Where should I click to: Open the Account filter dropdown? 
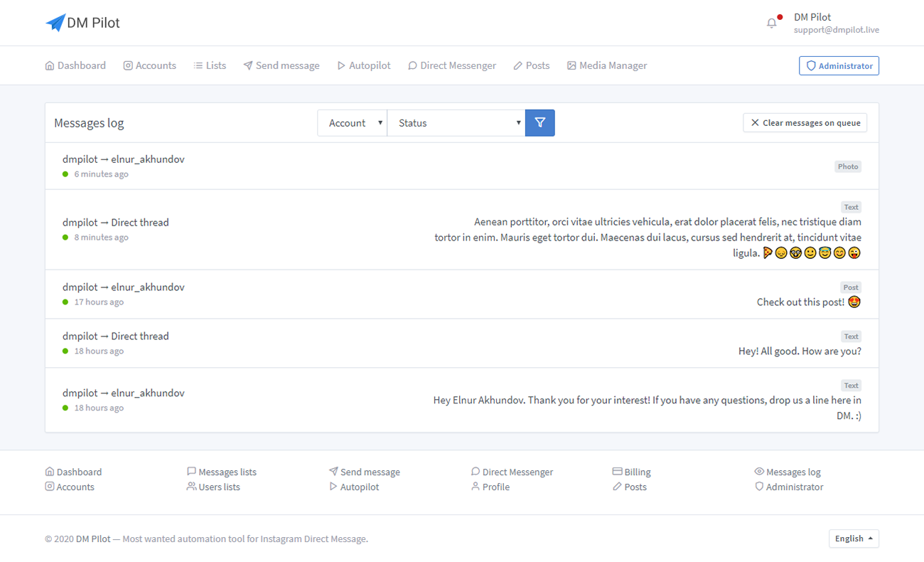(353, 123)
